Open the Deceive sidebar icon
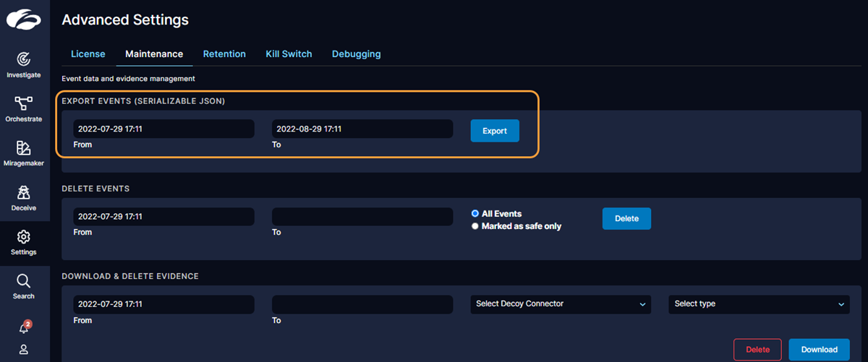The height and width of the screenshot is (362, 868). point(24,192)
